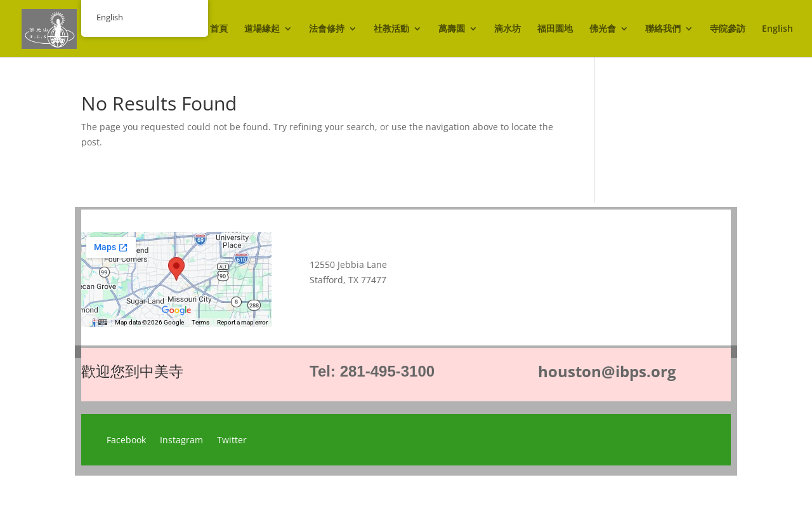Click the map Terms link
Screen dimensions: 812x508
200,323
